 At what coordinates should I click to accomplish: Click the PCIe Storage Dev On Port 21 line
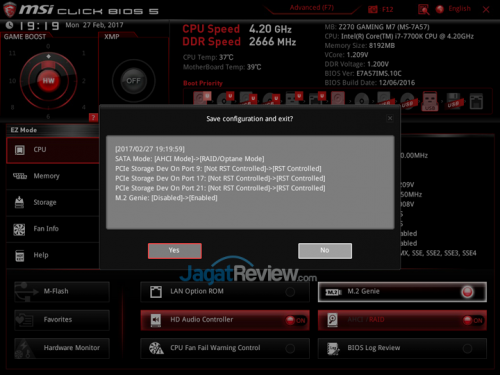point(220,188)
